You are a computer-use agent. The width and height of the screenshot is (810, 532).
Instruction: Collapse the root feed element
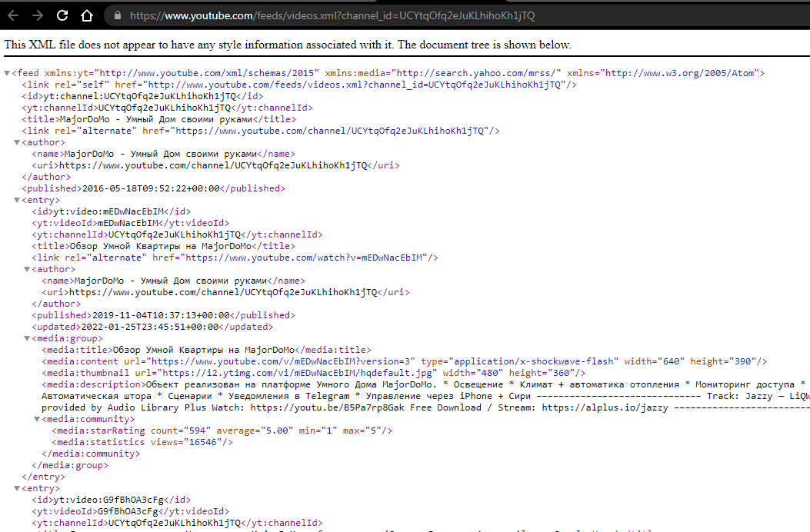[x=7, y=73]
